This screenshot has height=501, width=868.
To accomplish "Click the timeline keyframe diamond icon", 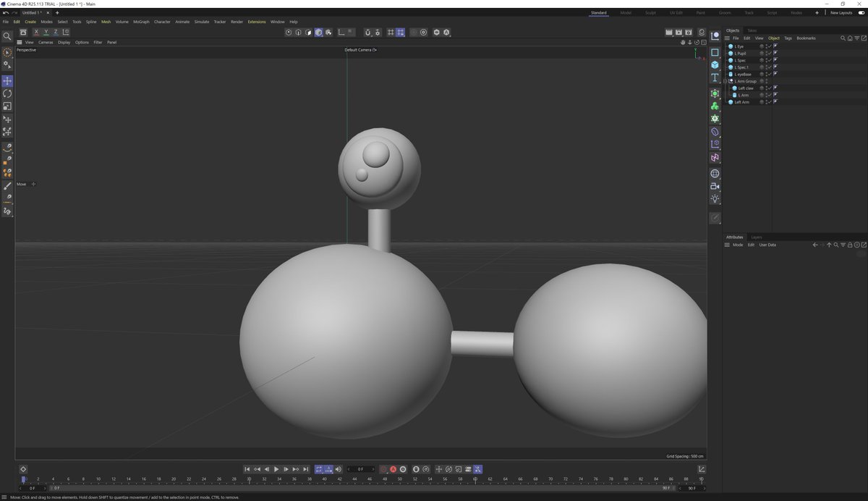I will click(x=23, y=469).
